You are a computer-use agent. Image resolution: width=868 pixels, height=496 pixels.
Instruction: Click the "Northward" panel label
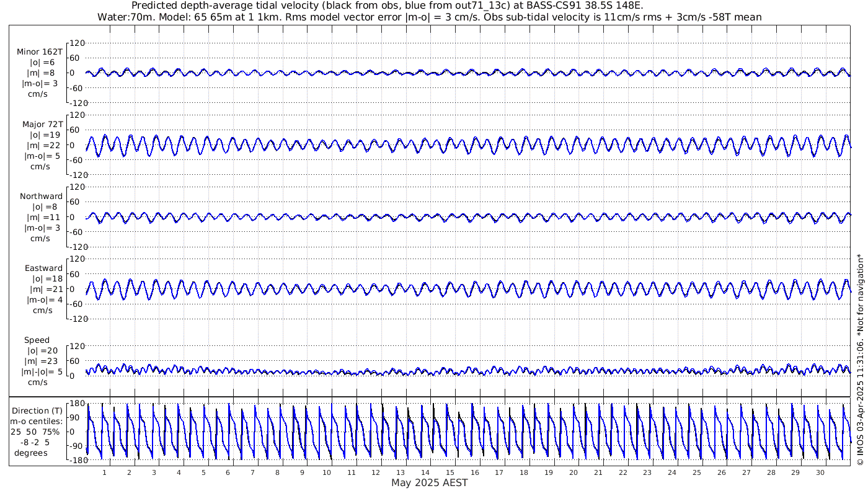point(42,197)
